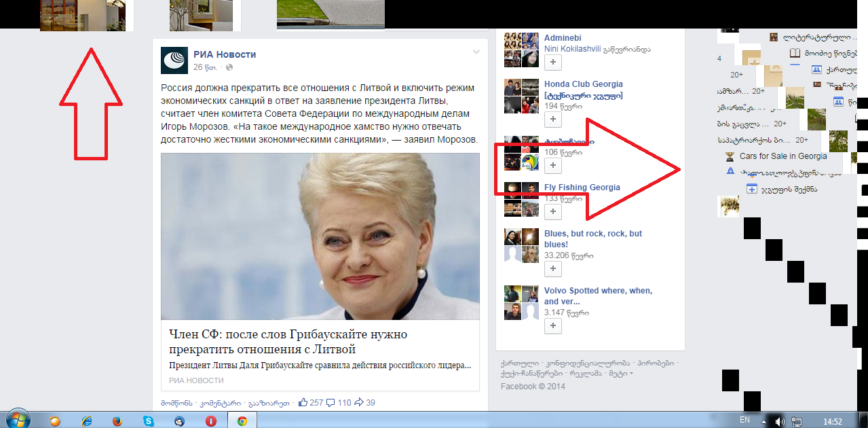Open რეკლამა advertising footer link
This screenshot has width=868, height=428.
pos(586,374)
